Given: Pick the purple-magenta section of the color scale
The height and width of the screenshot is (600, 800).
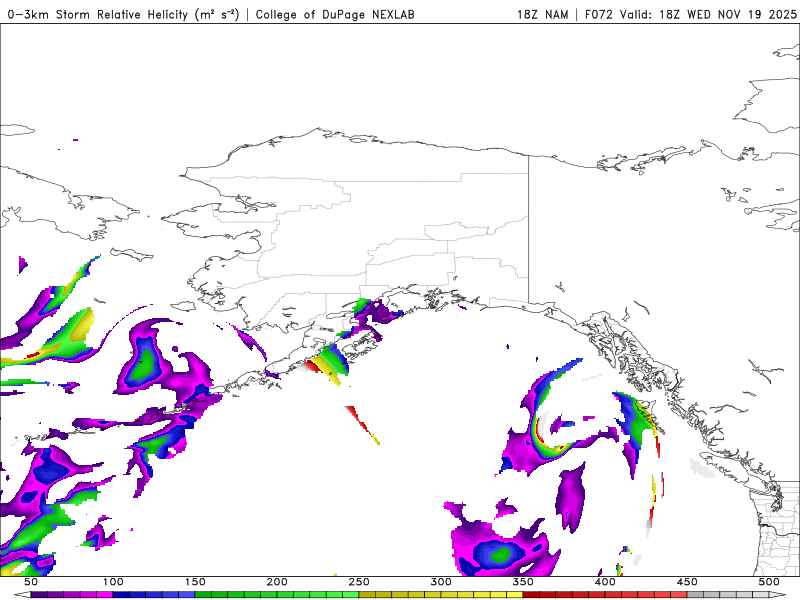Looking at the screenshot, I should [71, 595].
